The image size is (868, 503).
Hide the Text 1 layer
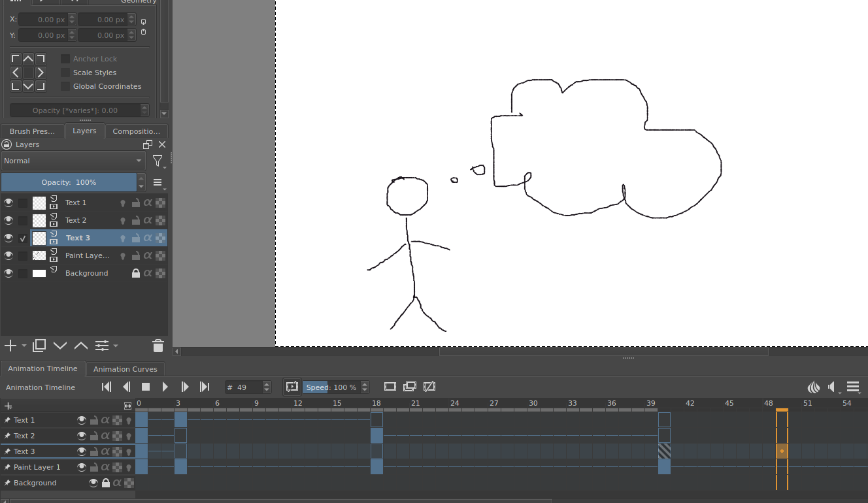click(8, 203)
